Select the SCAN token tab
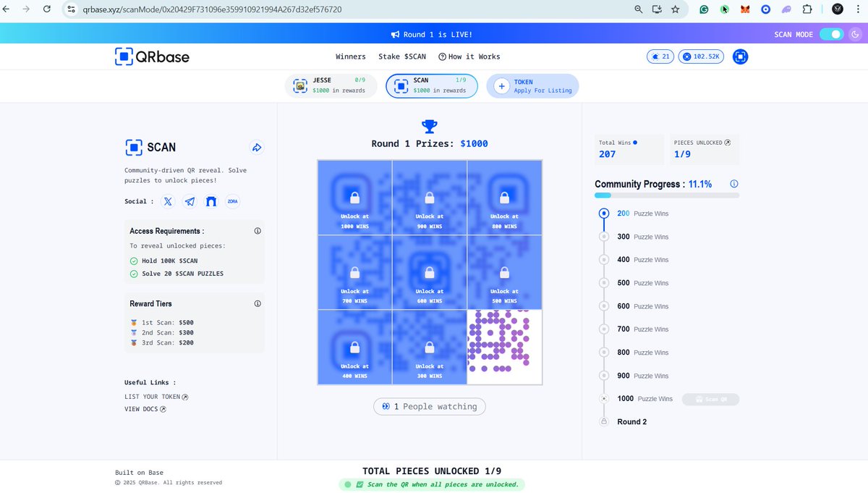The height and width of the screenshot is (493, 868). point(431,85)
